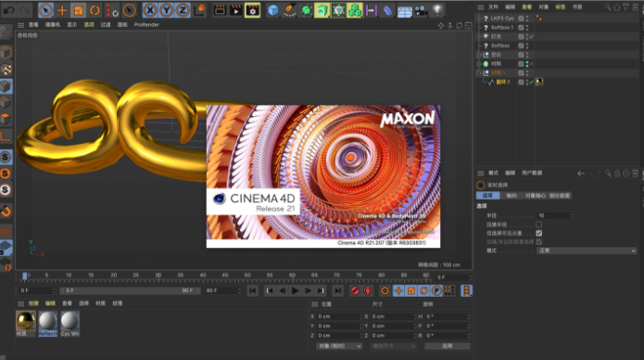
Task: Open the Light bulb objects icon
Action: tap(437, 10)
